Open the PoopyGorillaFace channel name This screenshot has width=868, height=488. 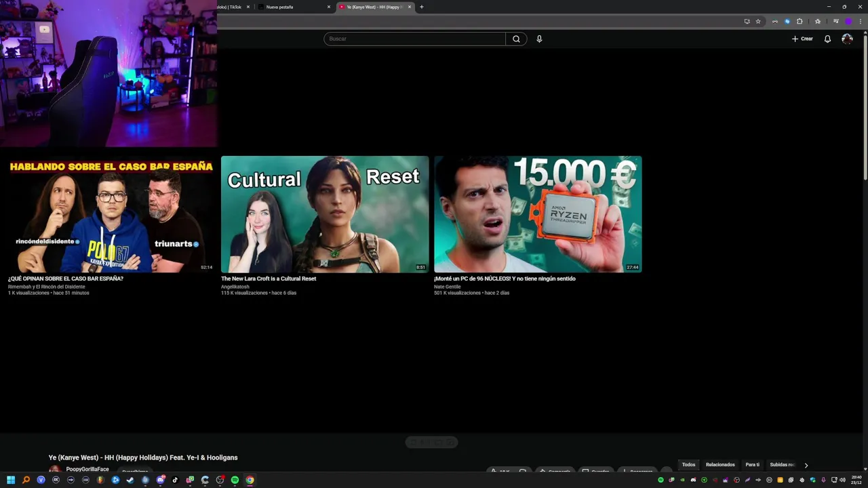[x=87, y=469]
